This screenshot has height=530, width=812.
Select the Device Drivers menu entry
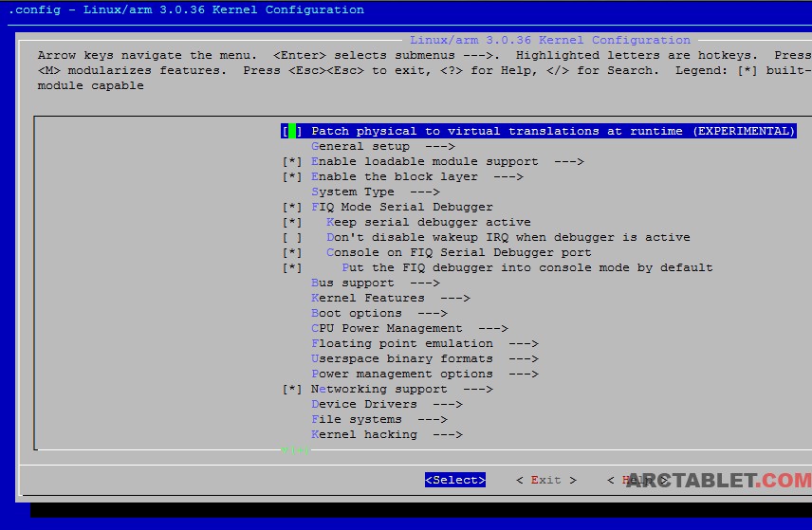(x=364, y=404)
